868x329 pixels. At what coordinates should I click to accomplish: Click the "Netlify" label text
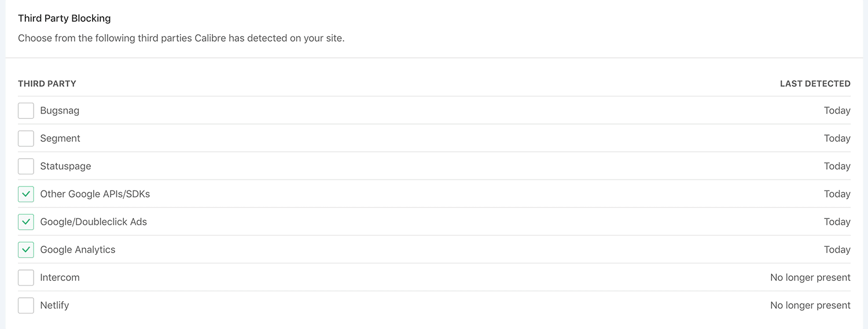[x=54, y=305]
